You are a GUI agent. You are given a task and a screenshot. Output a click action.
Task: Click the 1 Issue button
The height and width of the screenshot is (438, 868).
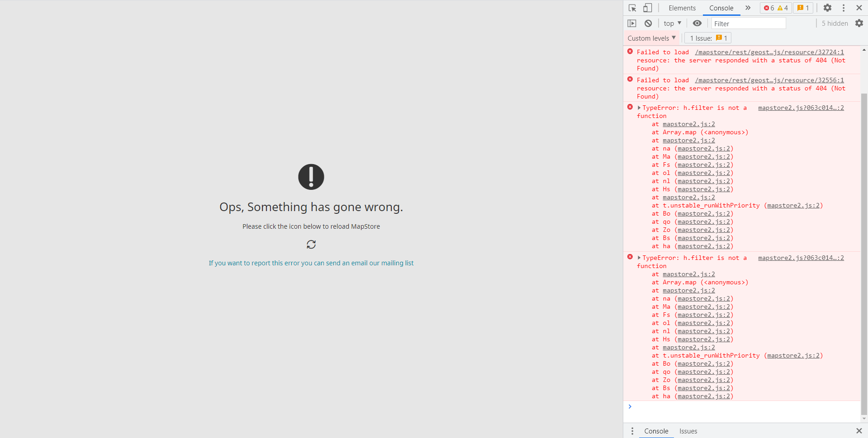coord(708,38)
